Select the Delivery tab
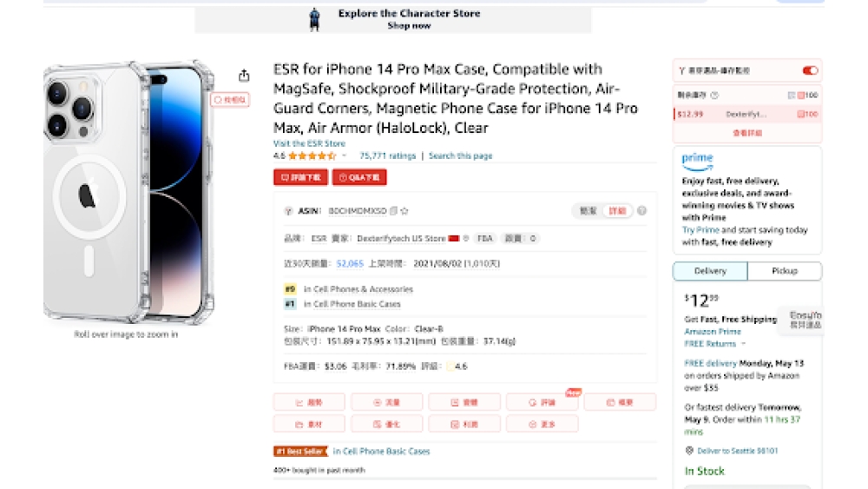The height and width of the screenshot is (489, 868). click(x=710, y=271)
